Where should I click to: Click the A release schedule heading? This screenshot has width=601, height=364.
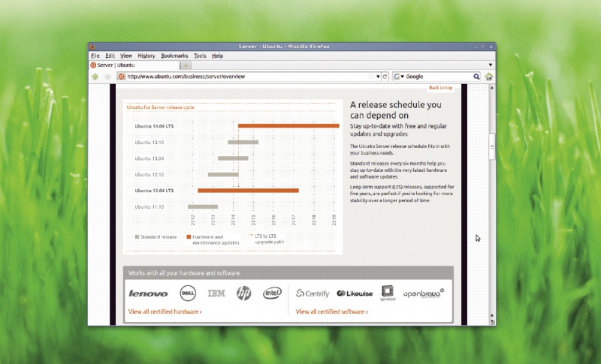pos(396,110)
